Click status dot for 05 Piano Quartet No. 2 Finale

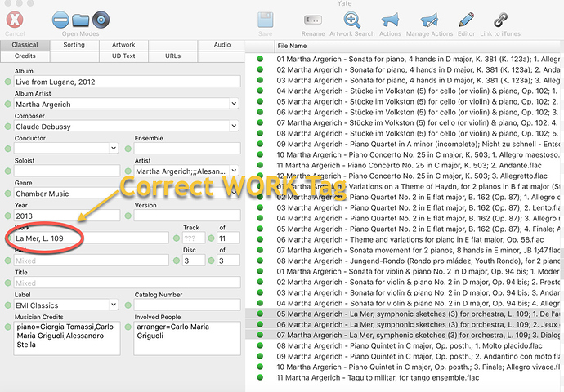point(260,229)
